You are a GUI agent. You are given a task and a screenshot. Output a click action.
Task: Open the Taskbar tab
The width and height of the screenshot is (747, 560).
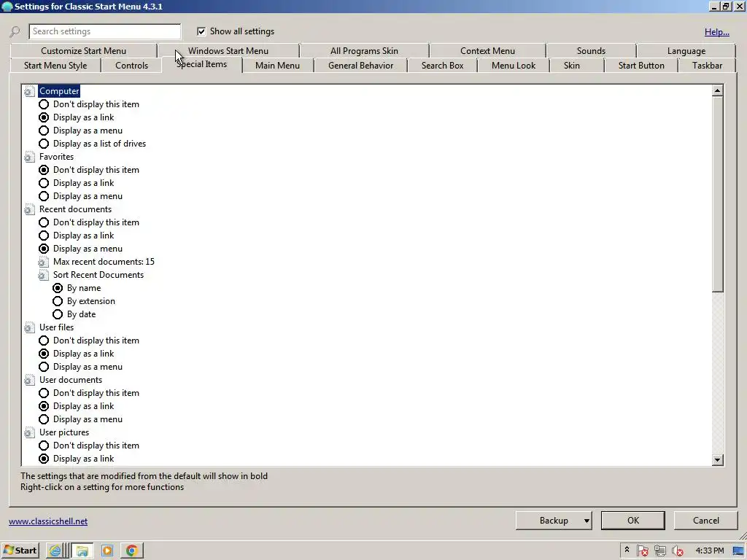[707, 66]
